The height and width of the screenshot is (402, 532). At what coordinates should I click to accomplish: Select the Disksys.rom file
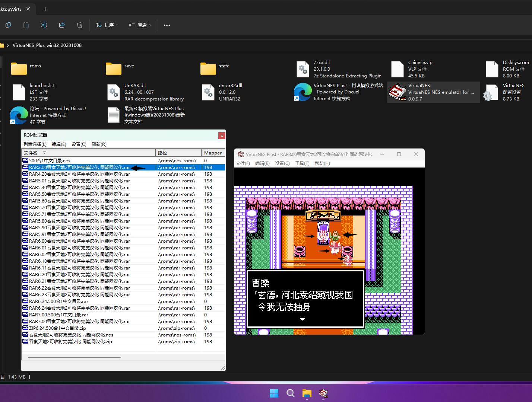click(x=507, y=69)
